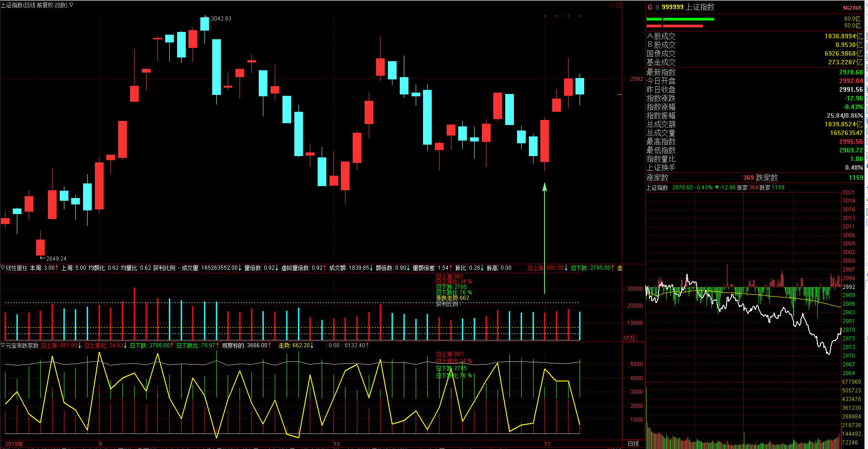Image resolution: width=868 pixels, height=449 pixels.
Task: Click the red panel layout icon at top
Action: tap(619, 5)
